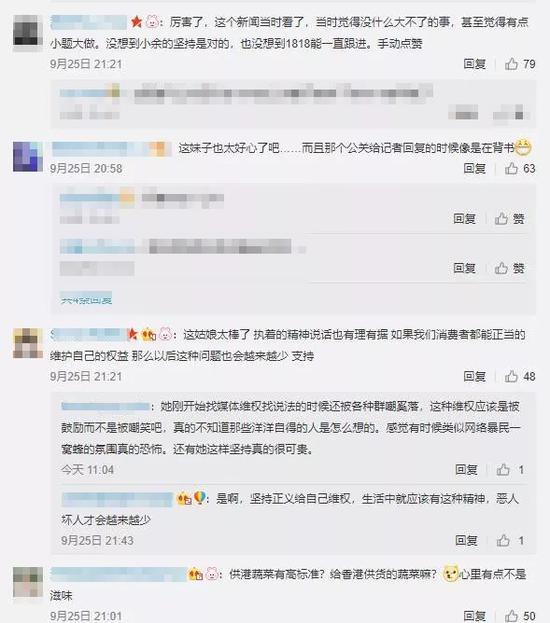Screen dimensions: 550x623
Task: Open avatar beside the 供港蔬菜 comment
Action: click(x=27, y=582)
